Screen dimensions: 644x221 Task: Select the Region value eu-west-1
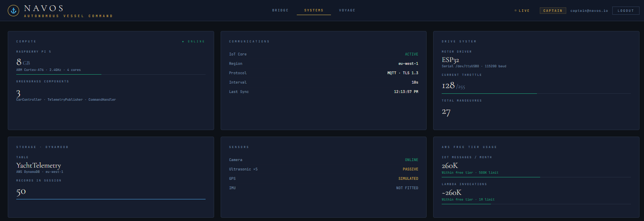coord(408,64)
